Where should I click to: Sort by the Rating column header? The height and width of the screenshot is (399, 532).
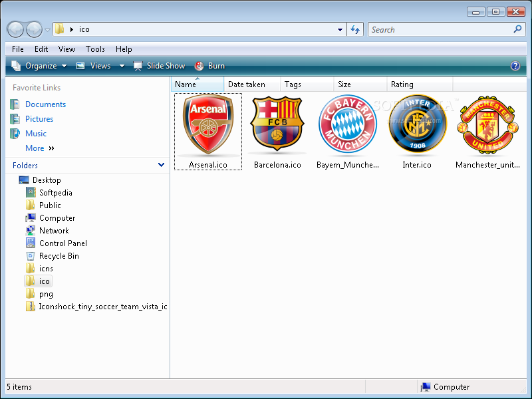tap(420, 84)
